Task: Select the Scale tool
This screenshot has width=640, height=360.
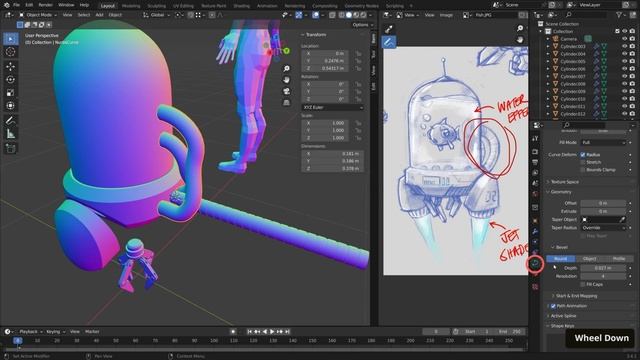Action: (11, 93)
